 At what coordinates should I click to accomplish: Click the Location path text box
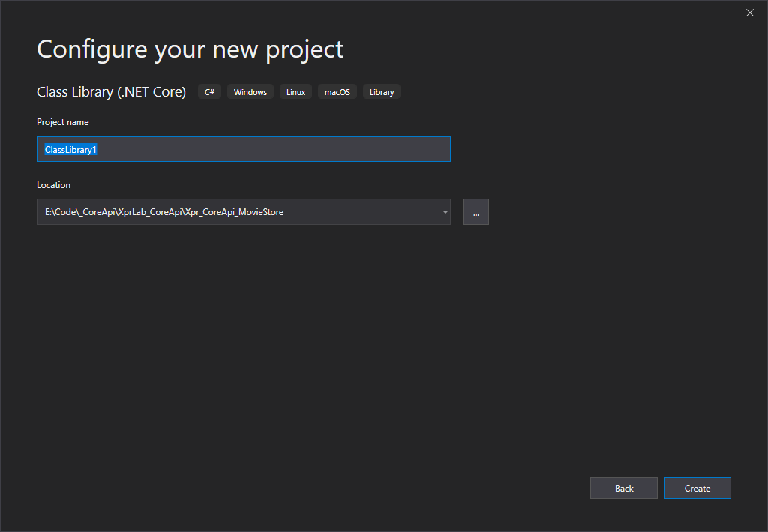[225, 211]
